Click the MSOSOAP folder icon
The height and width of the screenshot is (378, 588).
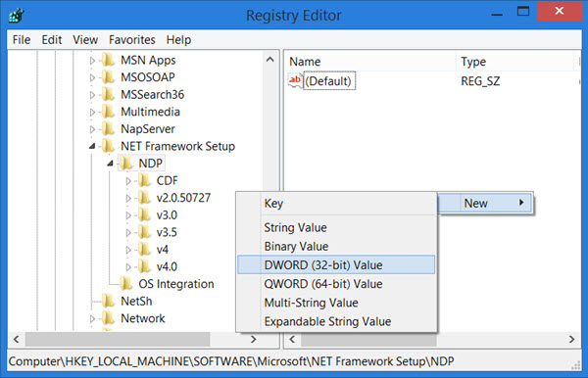109,76
